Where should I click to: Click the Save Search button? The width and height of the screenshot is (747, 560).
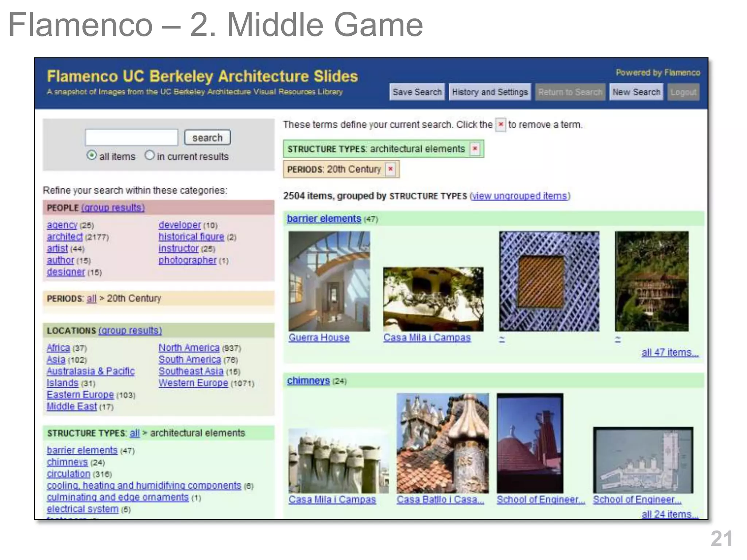click(x=417, y=92)
